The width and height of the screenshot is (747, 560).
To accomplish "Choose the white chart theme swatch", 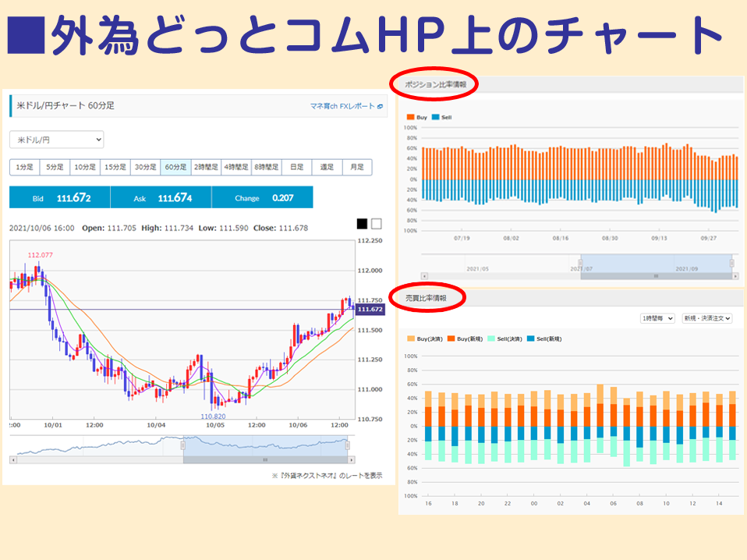I will click(377, 224).
